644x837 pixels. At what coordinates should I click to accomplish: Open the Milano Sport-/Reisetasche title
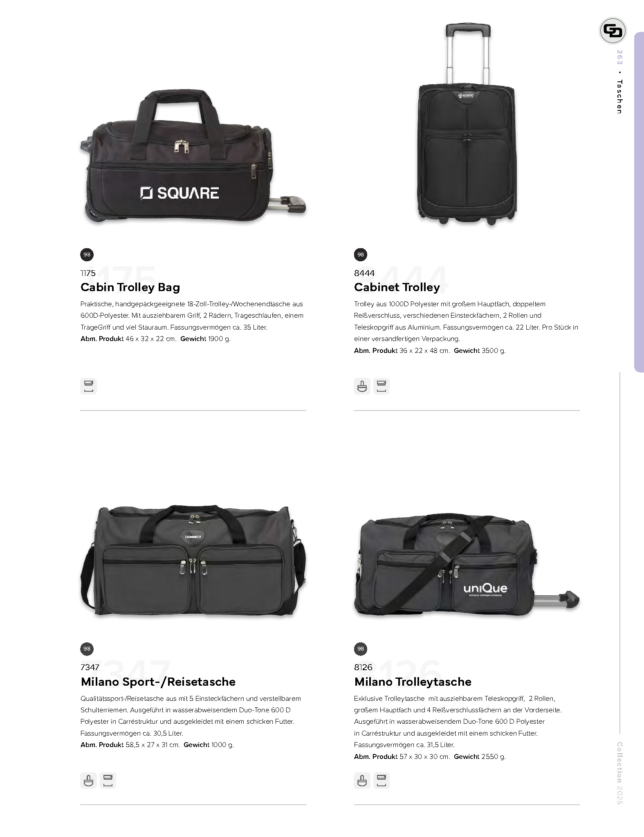click(158, 682)
